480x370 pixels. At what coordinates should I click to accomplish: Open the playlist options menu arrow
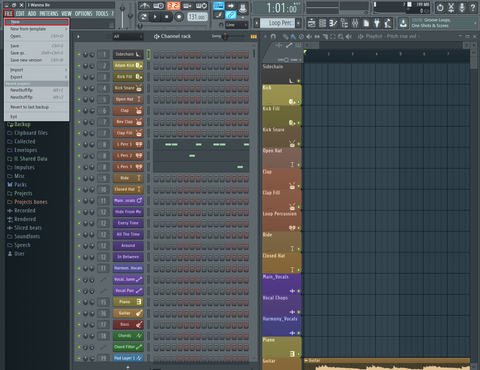[x=265, y=36]
